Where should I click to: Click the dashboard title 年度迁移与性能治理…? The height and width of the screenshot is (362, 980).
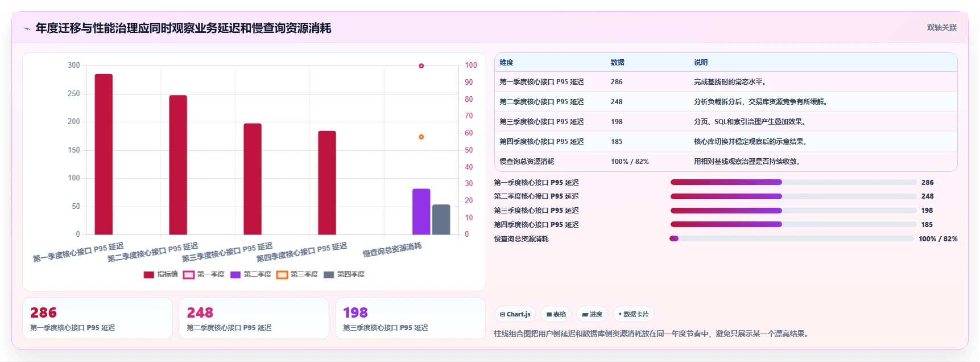(183, 28)
